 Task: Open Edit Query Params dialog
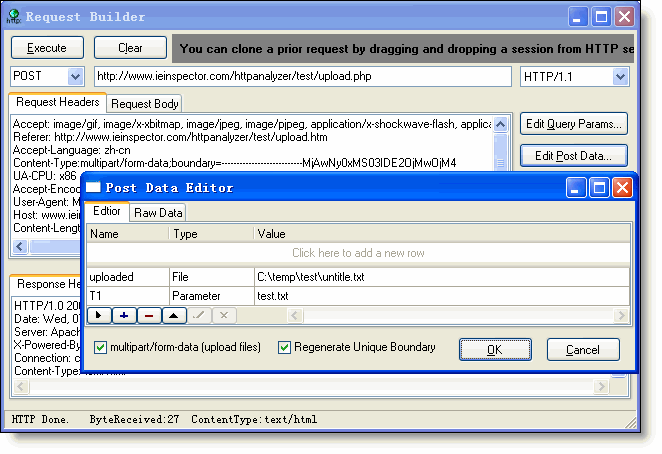pos(574,124)
